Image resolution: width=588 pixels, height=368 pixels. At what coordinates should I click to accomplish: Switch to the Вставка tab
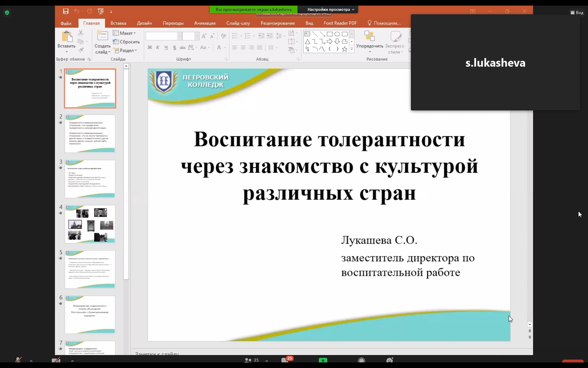(x=118, y=23)
